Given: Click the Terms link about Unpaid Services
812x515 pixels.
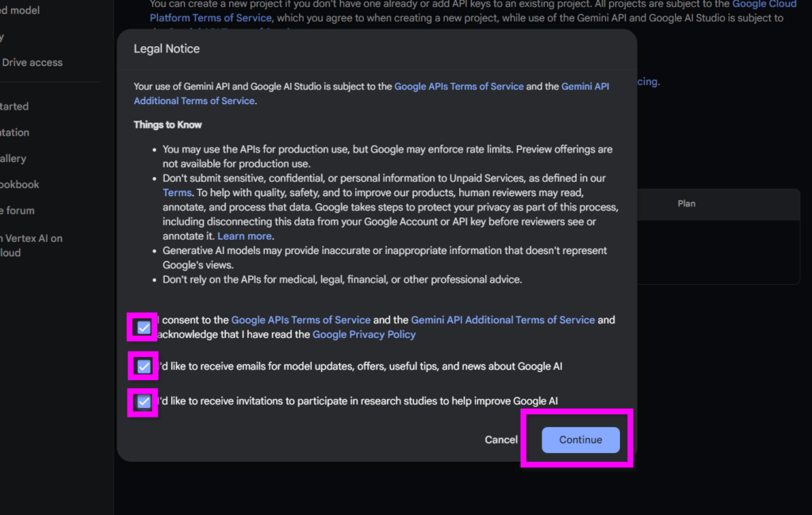Looking at the screenshot, I should [177, 193].
